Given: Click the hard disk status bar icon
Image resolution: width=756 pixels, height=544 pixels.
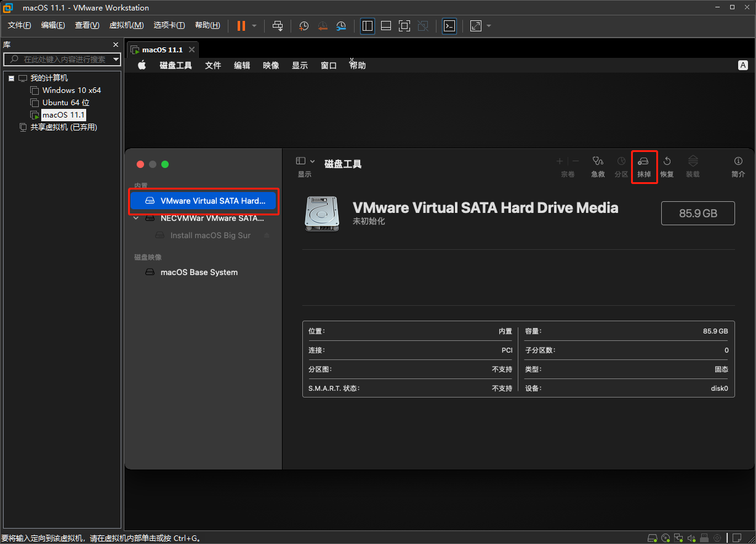Looking at the screenshot, I should tap(653, 538).
